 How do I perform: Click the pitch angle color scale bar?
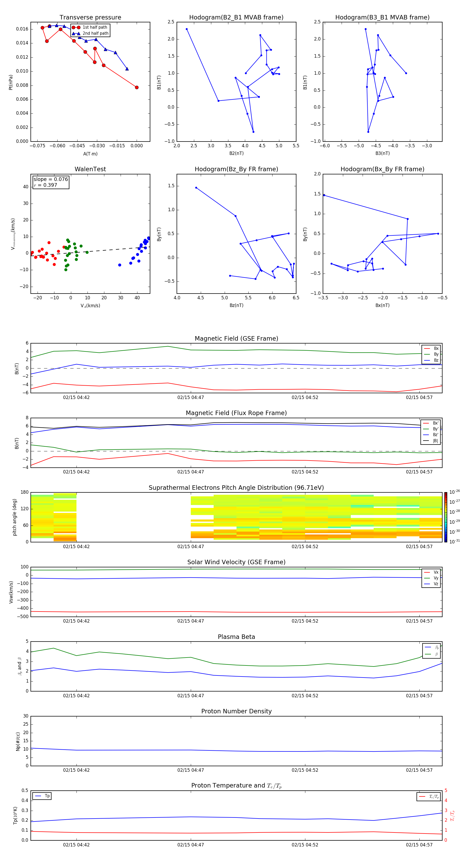pyautogui.click(x=446, y=517)
